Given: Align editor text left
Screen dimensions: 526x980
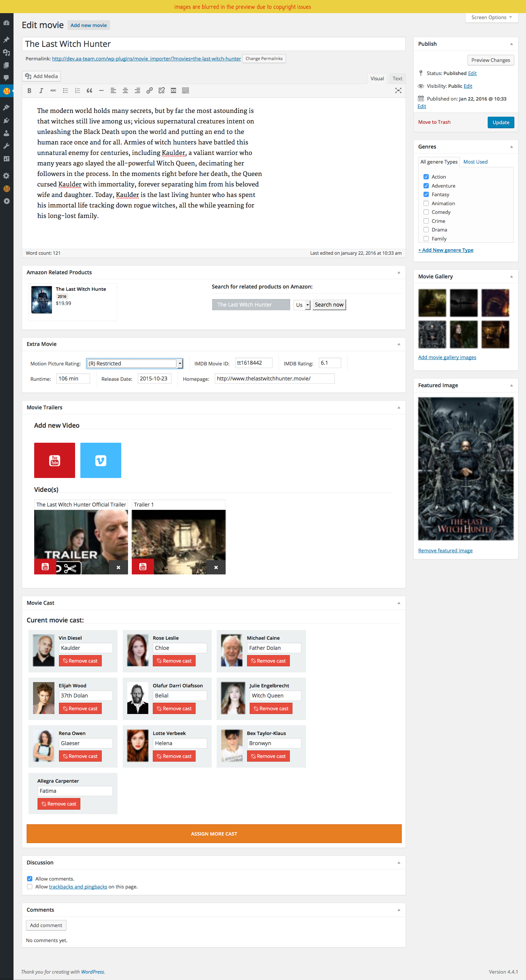Looking at the screenshot, I should click(x=113, y=90).
